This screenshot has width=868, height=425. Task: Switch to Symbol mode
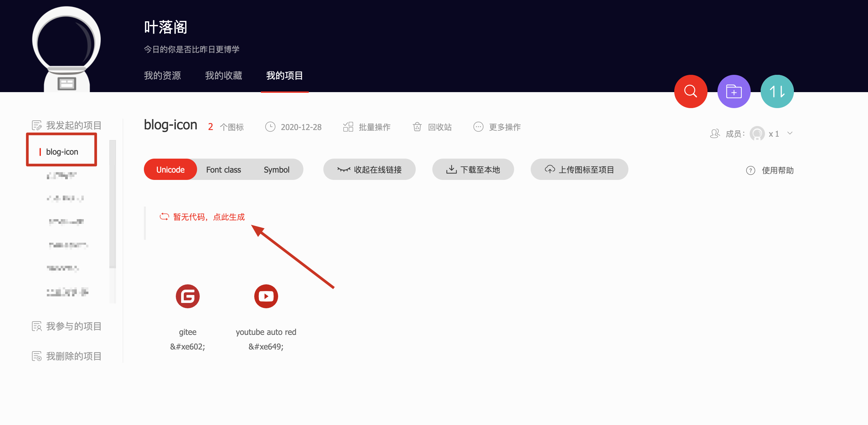click(276, 170)
